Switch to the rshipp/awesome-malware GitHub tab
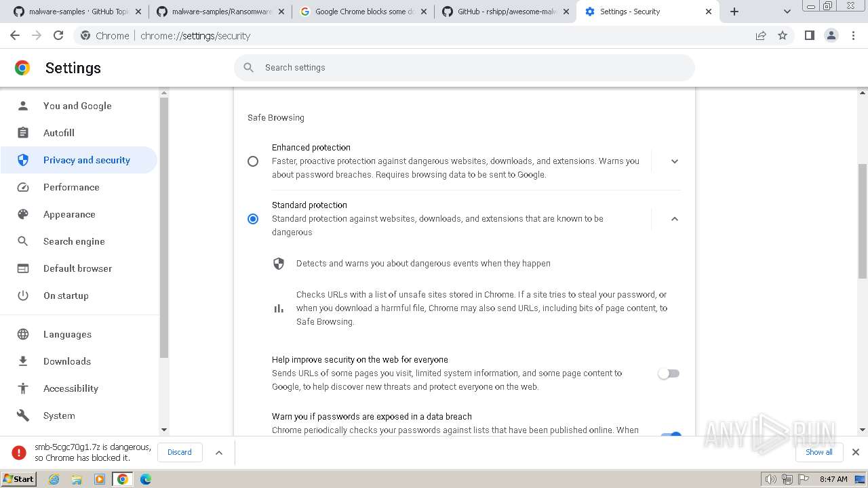Viewport: 868px width, 488px height. pyautogui.click(x=505, y=12)
